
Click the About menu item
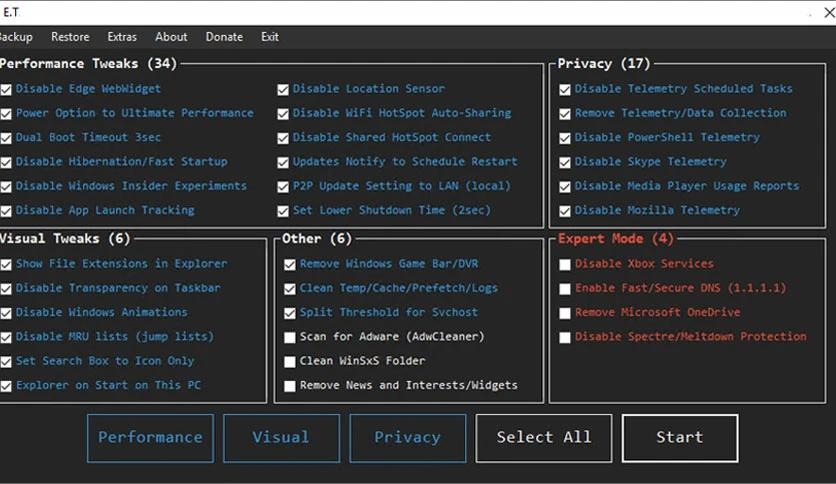tap(171, 37)
